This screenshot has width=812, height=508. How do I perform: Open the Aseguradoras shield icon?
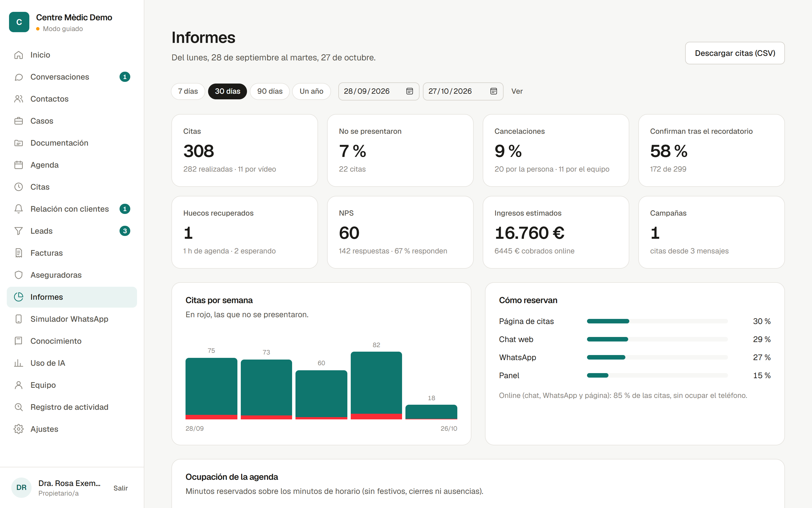[x=19, y=275]
